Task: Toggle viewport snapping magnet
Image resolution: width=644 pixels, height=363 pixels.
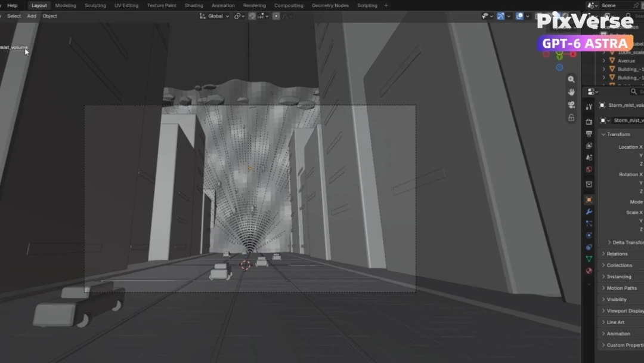Action: point(252,16)
